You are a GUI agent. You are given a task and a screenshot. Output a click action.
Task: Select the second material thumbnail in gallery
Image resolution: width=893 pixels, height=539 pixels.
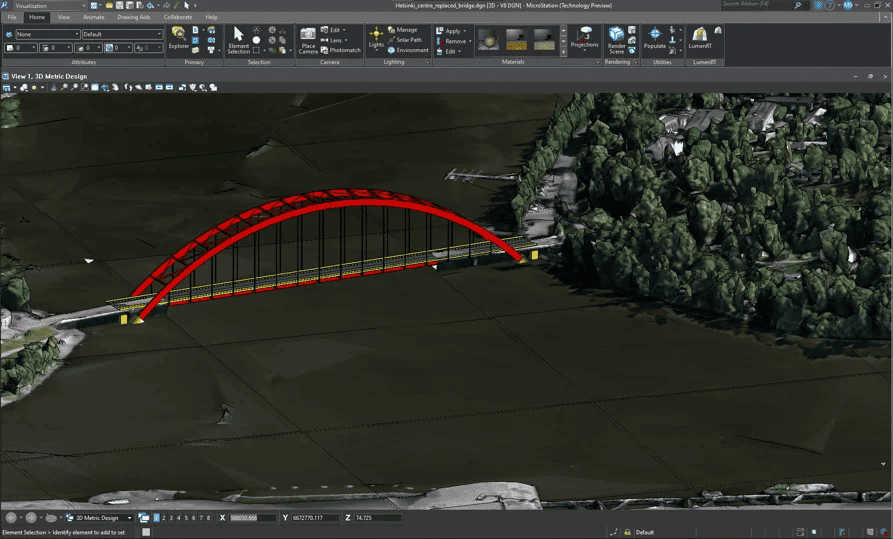(x=516, y=40)
